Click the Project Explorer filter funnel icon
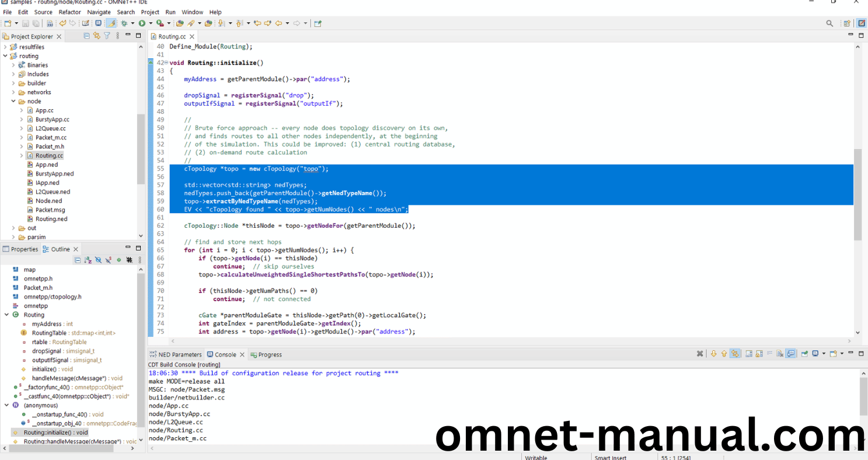 click(107, 36)
